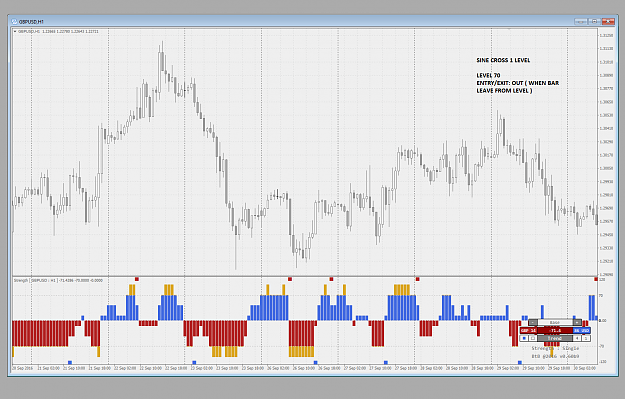The height and width of the screenshot is (399, 625).
Task: Toggle the blue dot button beside Trend
Action: [524, 338]
